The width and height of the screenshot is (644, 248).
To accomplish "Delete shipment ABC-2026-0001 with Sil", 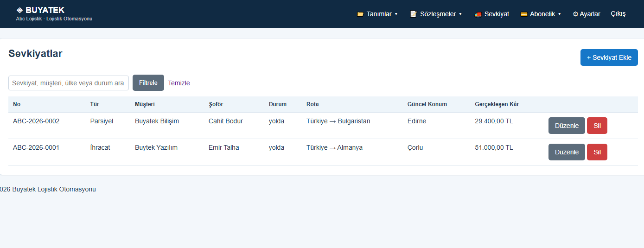I will click(597, 152).
